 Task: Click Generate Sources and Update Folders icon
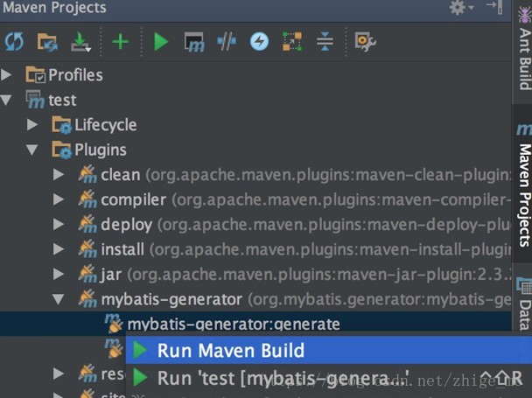(x=47, y=42)
